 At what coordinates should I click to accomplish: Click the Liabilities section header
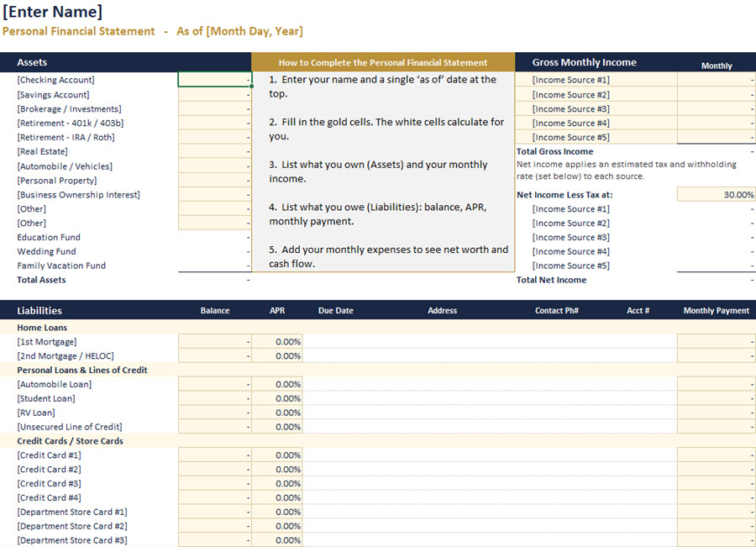pos(39,310)
